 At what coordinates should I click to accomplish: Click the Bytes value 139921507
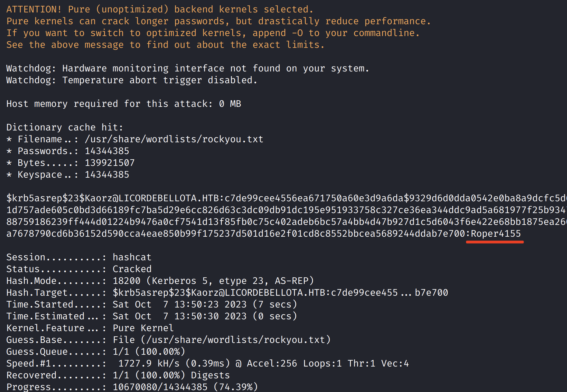pyautogui.click(x=110, y=163)
